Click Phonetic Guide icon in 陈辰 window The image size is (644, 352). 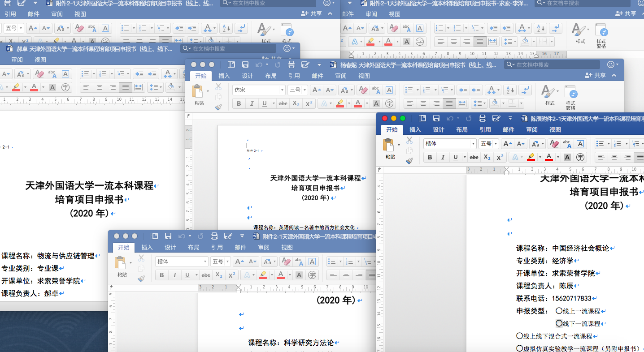(567, 144)
